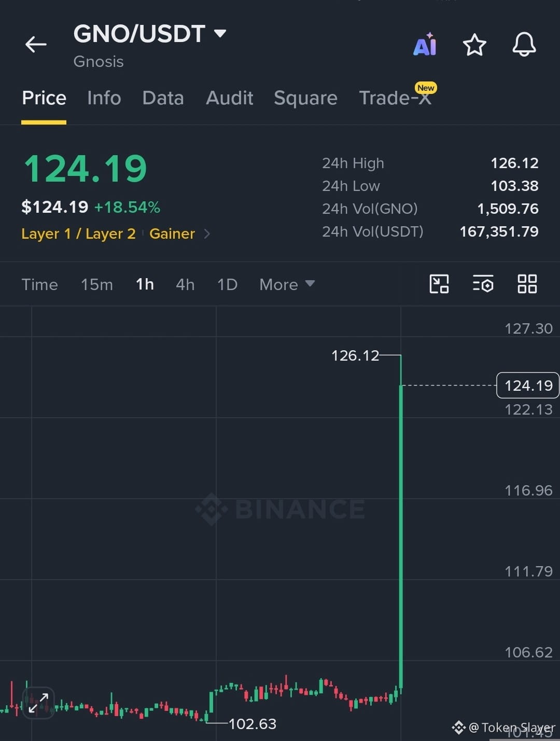Expand chart to fullscreen
This screenshot has width=560, height=741.
click(x=38, y=703)
